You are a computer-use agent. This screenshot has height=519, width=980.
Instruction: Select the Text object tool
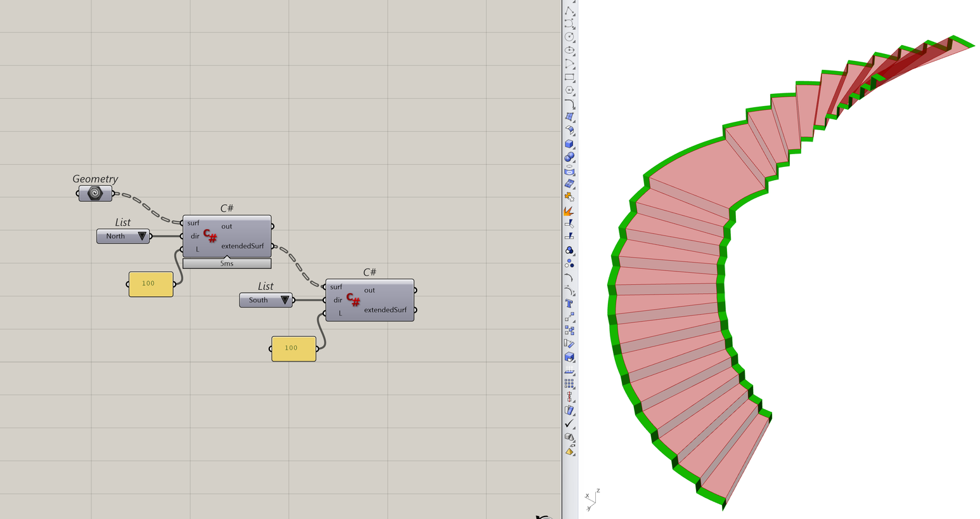(569, 303)
